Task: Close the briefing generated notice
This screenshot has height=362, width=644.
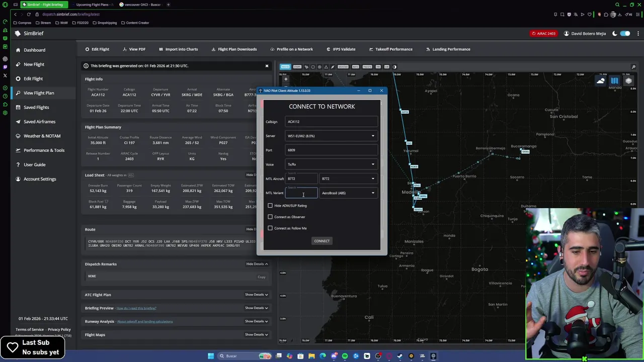Action: point(267,66)
